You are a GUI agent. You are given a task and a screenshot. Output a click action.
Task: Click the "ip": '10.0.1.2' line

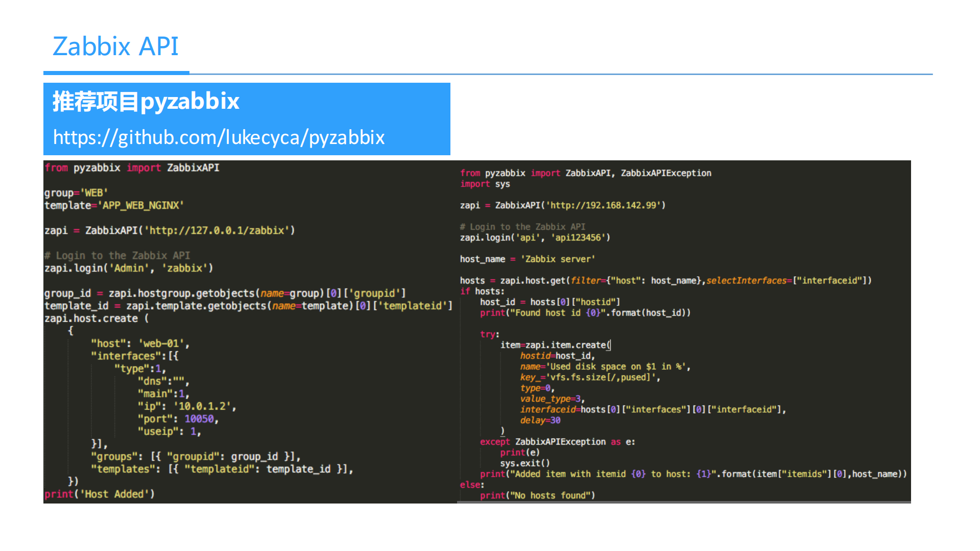click(186, 406)
